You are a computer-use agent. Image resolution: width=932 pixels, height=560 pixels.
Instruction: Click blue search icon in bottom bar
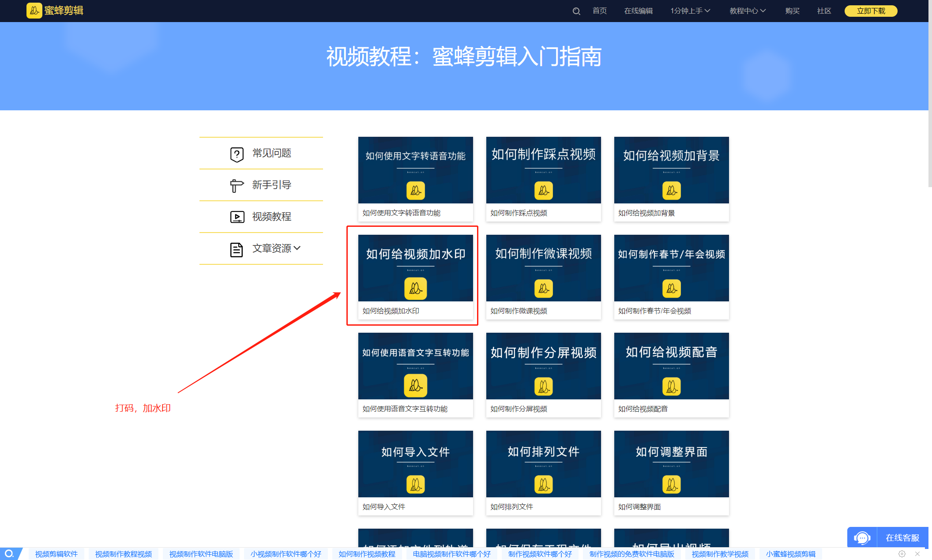click(9, 554)
